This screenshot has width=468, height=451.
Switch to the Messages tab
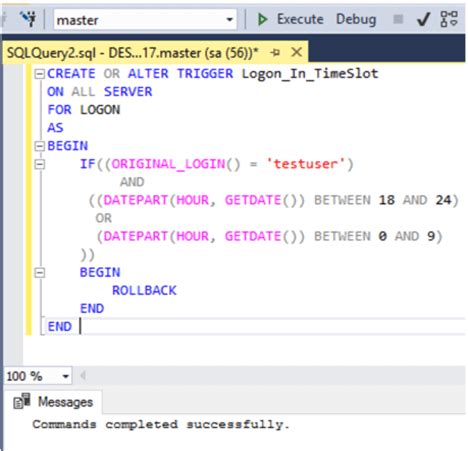point(53,402)
